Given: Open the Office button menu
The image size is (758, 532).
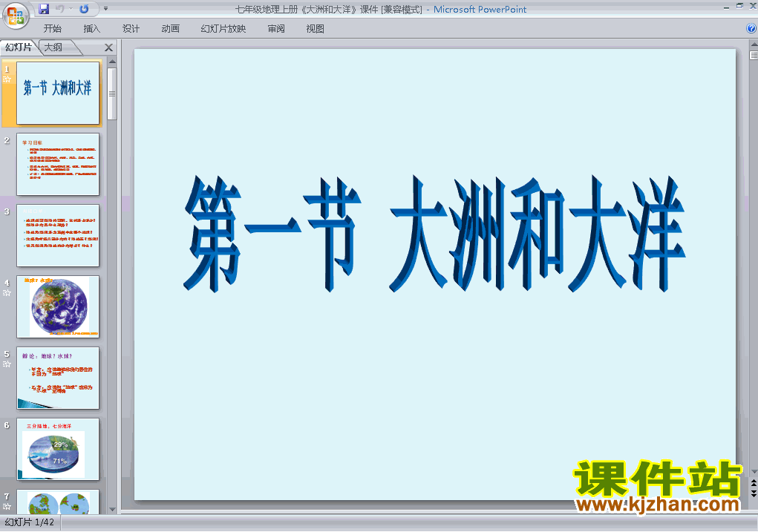Looking at the screenshot, I should [16, 16].
